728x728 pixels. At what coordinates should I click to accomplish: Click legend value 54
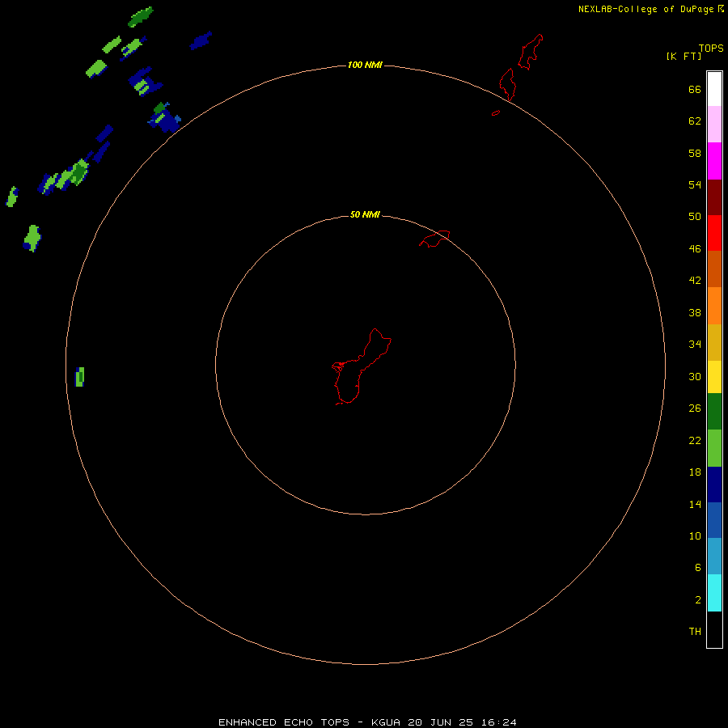pyautogui.click(x=695, y=184)
